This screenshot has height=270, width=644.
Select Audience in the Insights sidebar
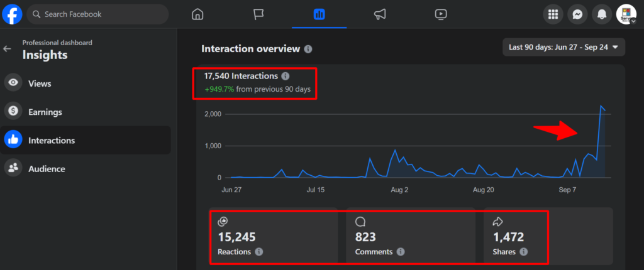pyautogui.click(x=47, y=168)
